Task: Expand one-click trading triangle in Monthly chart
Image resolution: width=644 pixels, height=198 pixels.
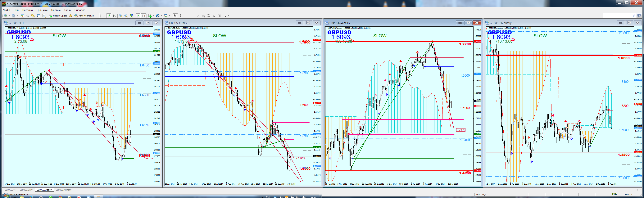Action: [487, 28]
